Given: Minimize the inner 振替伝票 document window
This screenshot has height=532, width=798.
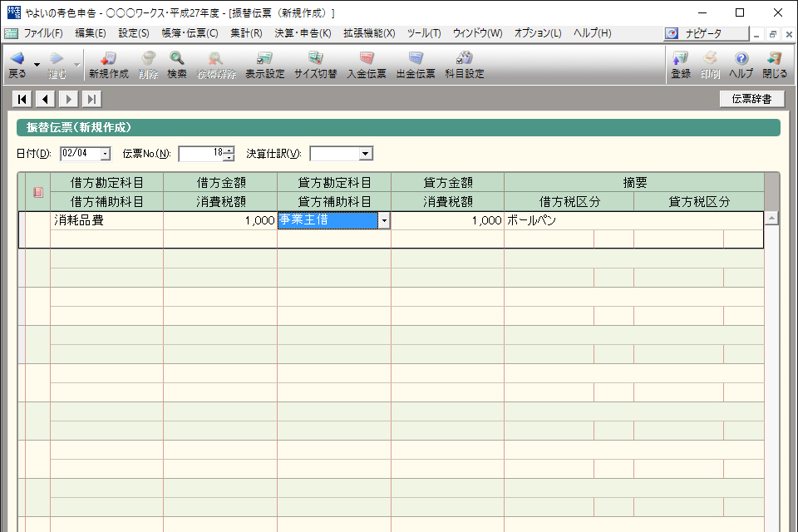Looking at the screenshot, I should pos(756,34).
